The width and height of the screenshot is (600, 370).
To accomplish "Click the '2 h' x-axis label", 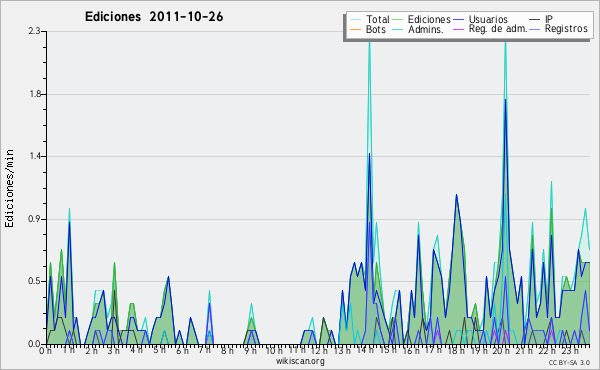I will [91, 350].
